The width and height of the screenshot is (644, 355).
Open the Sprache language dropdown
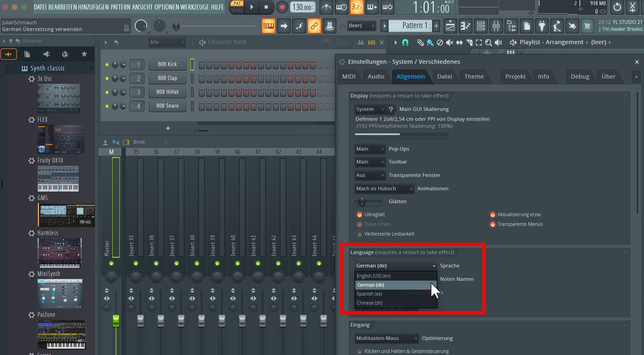tap(396, 266)
